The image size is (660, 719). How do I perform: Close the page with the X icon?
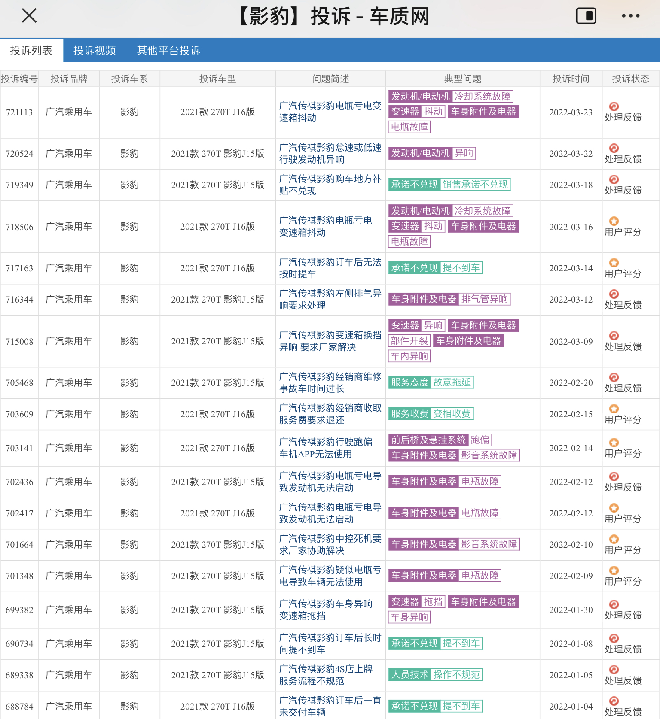29,16
